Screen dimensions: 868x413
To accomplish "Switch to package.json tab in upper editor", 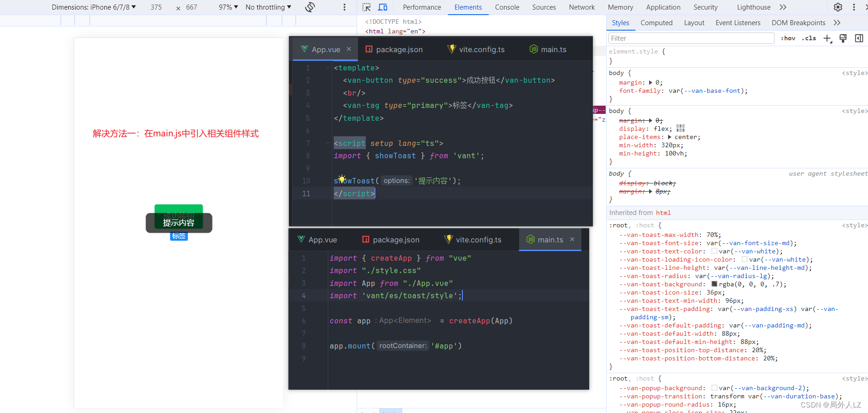I will pos(394,49).
